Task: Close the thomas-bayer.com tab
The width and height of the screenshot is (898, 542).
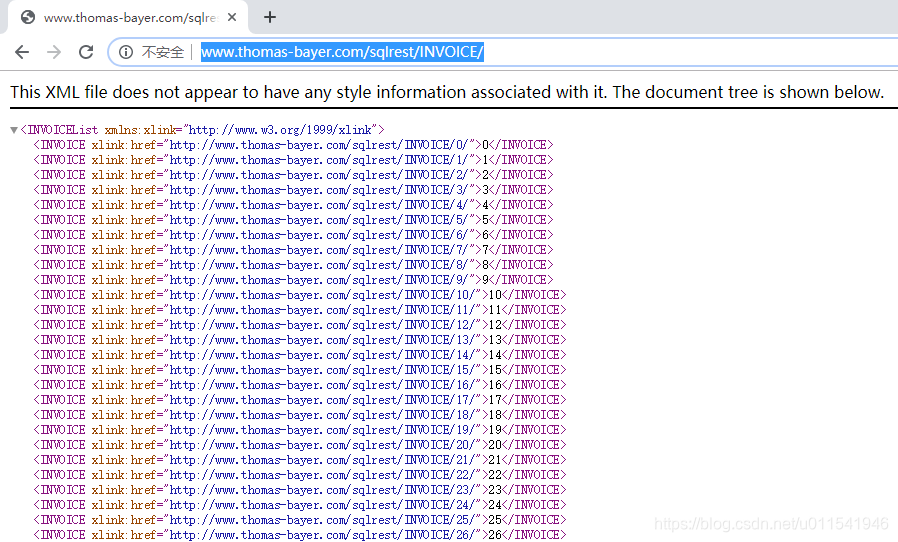Action: (232, 17)
